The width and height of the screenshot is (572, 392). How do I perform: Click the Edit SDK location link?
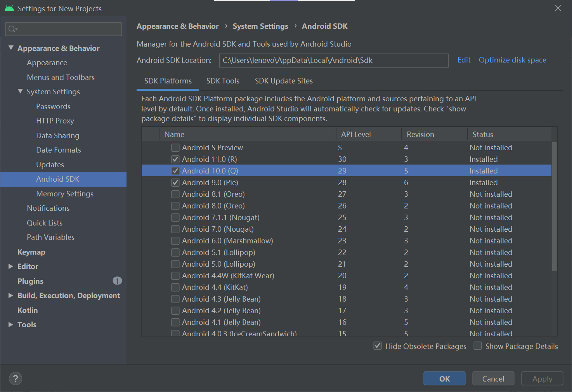464,60
